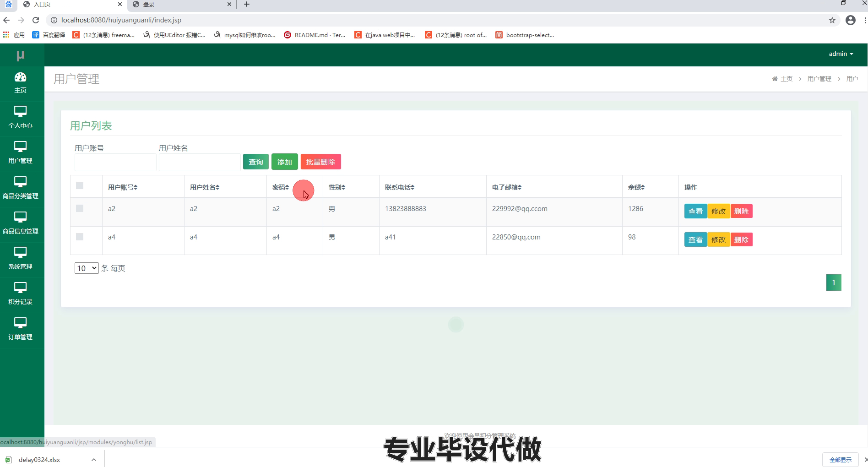Open 个人中心 monitor icon in sidebar
This screenshot has height=467, width=868.
point(20,111)
